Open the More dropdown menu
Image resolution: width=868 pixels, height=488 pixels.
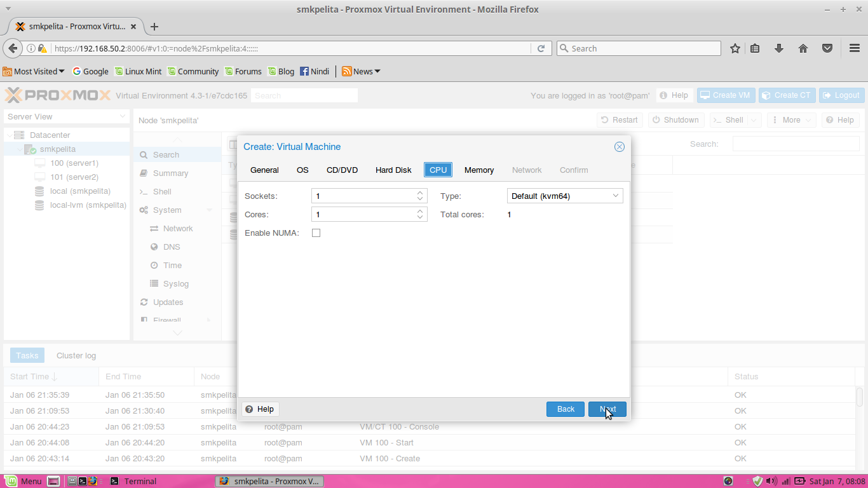pos(791,120)
